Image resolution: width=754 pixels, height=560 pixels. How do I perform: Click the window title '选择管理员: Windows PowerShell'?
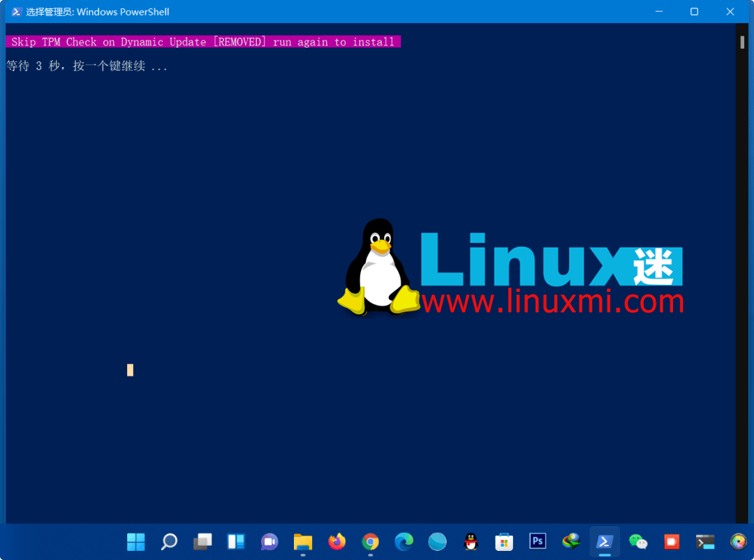pyautogui.click(x=98, y=12)
